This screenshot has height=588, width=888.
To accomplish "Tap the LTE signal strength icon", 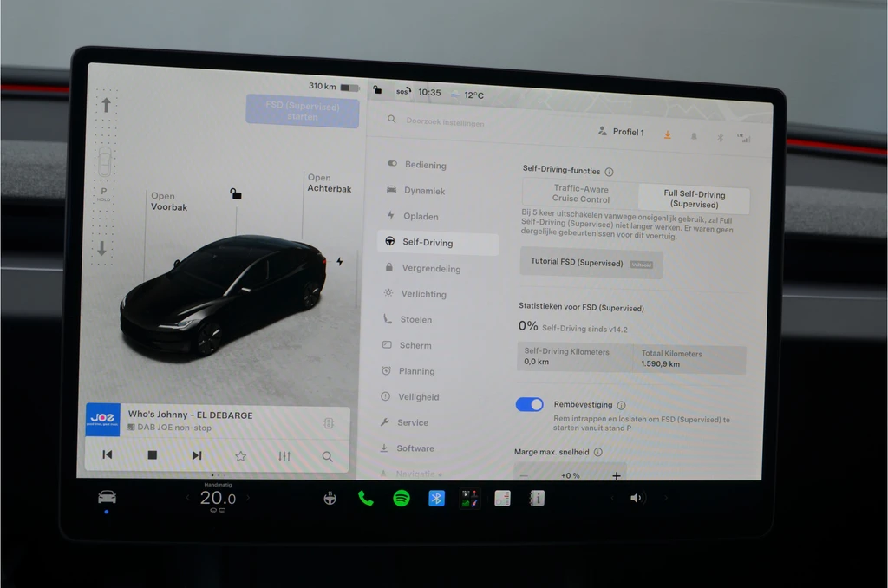I will [743, 138].
